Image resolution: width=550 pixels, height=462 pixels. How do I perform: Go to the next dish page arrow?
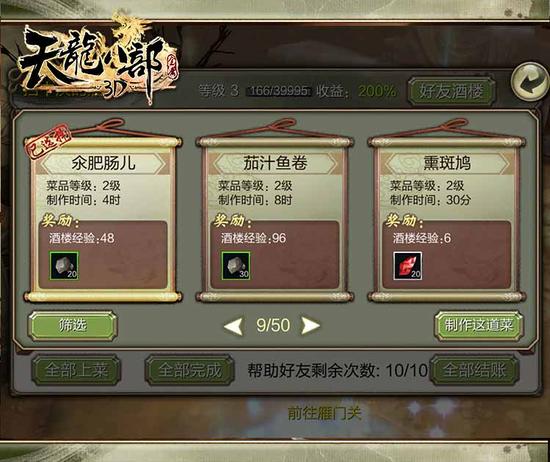(310, 326)
